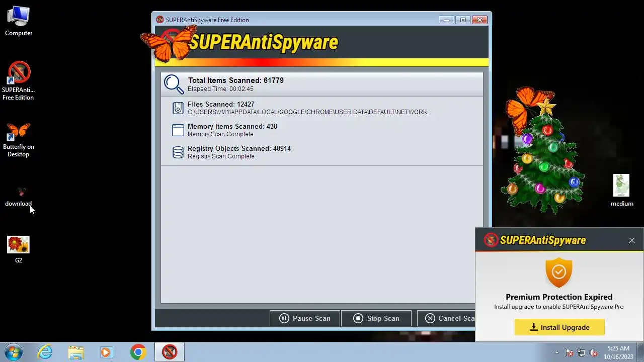Click Registry Objects Scanned: 48914 text
This screenshot has width=644, height=362.
pyautogui.click(x=239, y=149)
